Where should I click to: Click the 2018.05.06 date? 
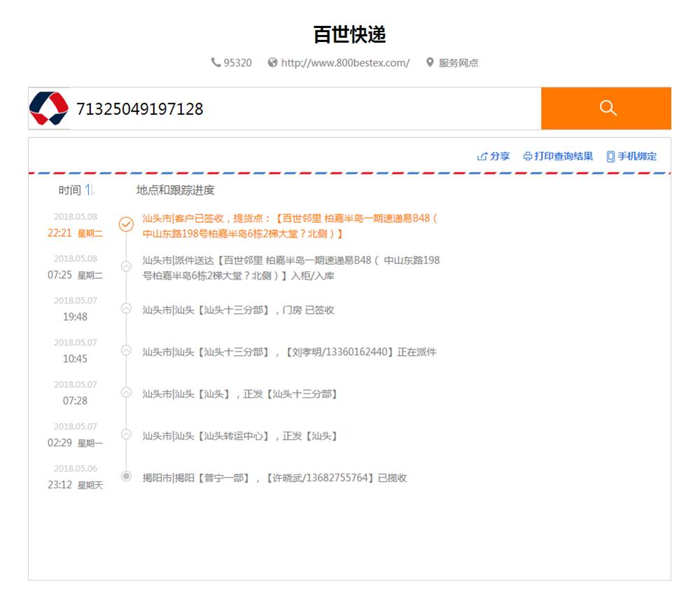tap(76, 469)
